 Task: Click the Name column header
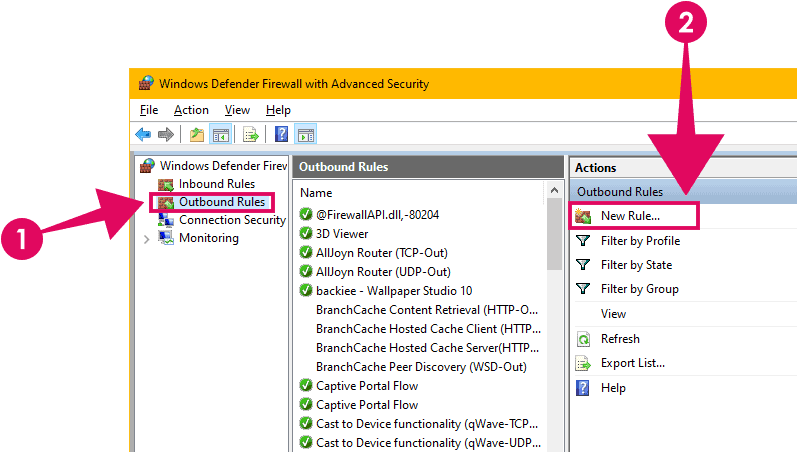(316, 193)
